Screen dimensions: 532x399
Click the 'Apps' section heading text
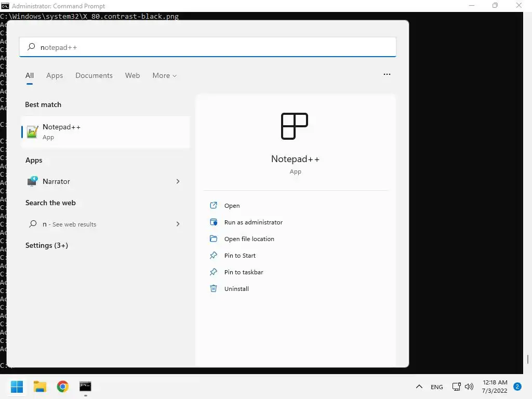coord(34,160)
